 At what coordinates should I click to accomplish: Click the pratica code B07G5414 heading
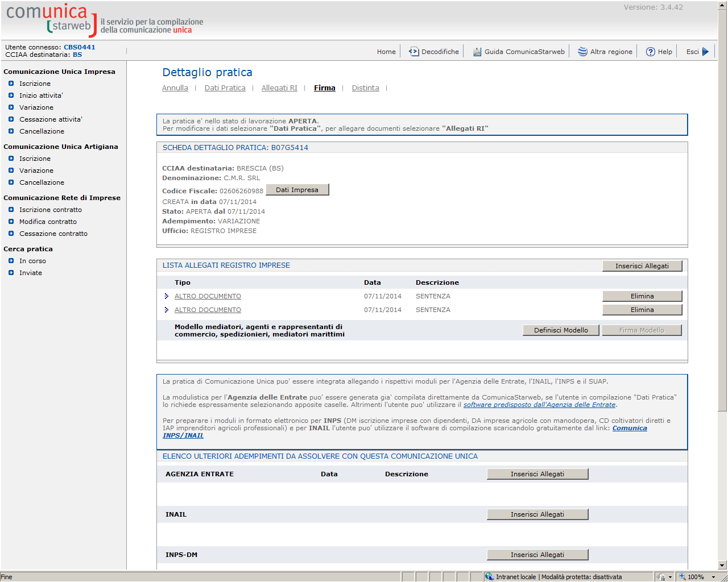pos(289,148)
